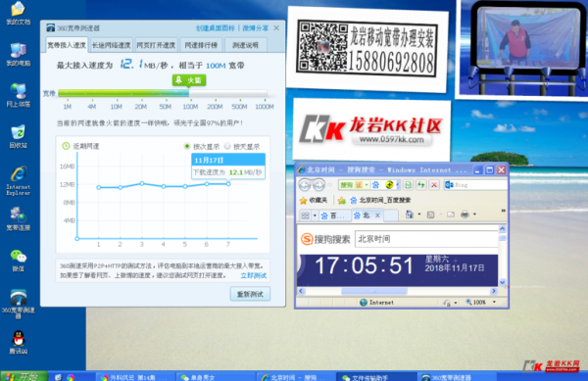Click the 文件传输助手 taskbar button

point(376,376)
